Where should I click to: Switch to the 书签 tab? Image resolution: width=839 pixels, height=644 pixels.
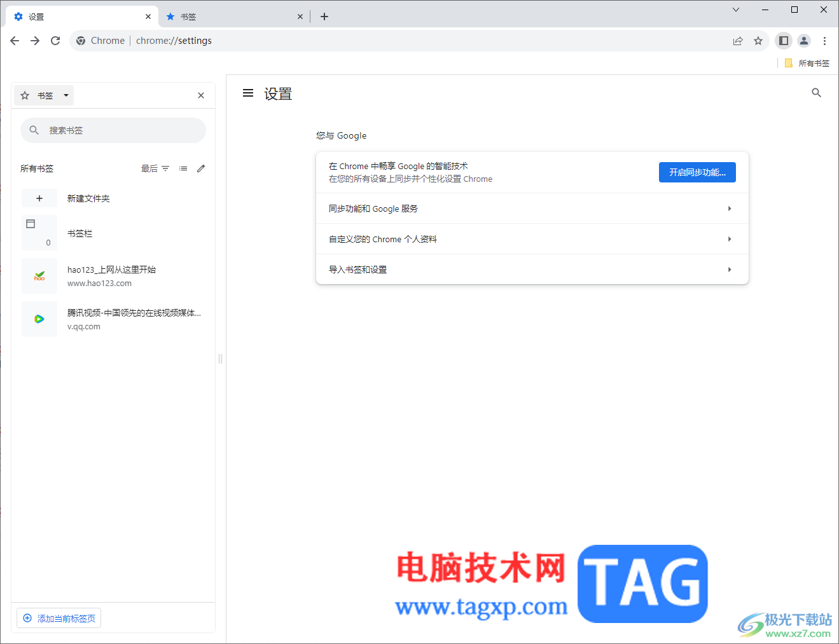click(x=234, y=17)
